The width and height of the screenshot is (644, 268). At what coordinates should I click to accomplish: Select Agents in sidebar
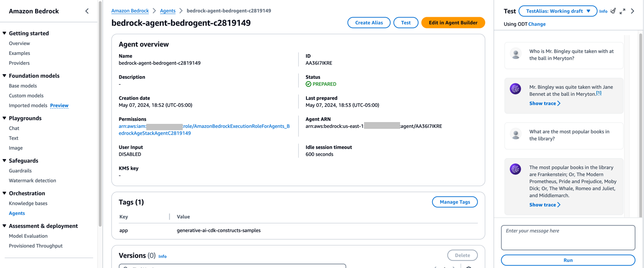pos(17,213)
